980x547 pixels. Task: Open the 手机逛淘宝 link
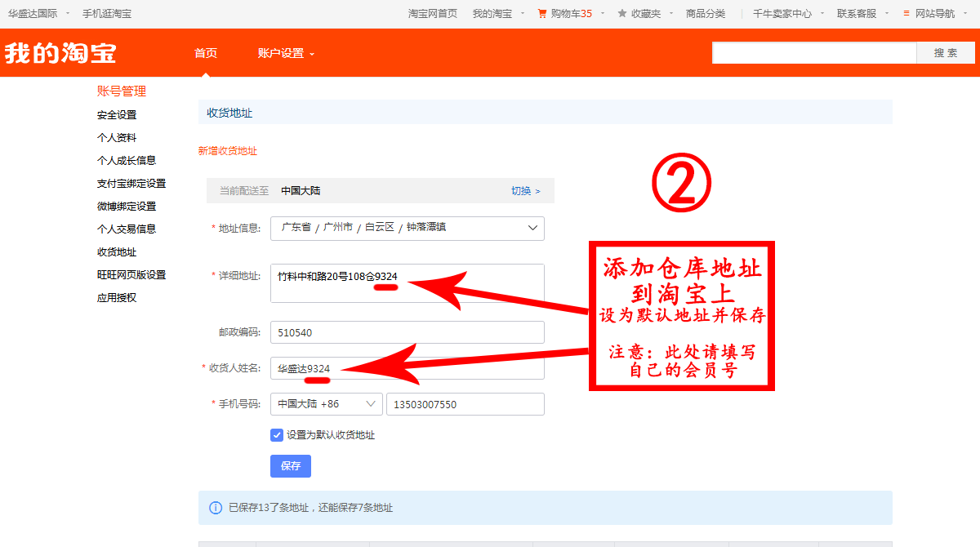click(x=107, y=13)
